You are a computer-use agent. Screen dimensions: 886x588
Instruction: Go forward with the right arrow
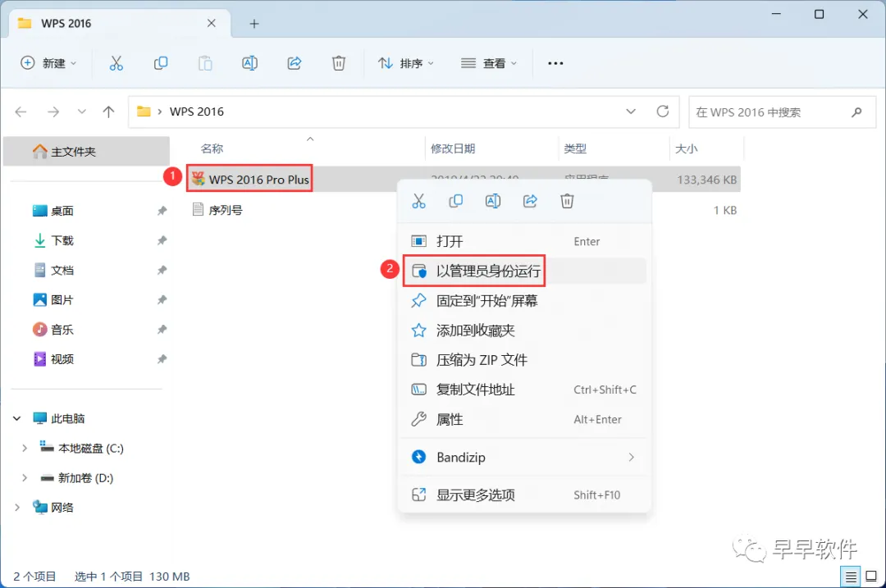(x=53, y=112)
